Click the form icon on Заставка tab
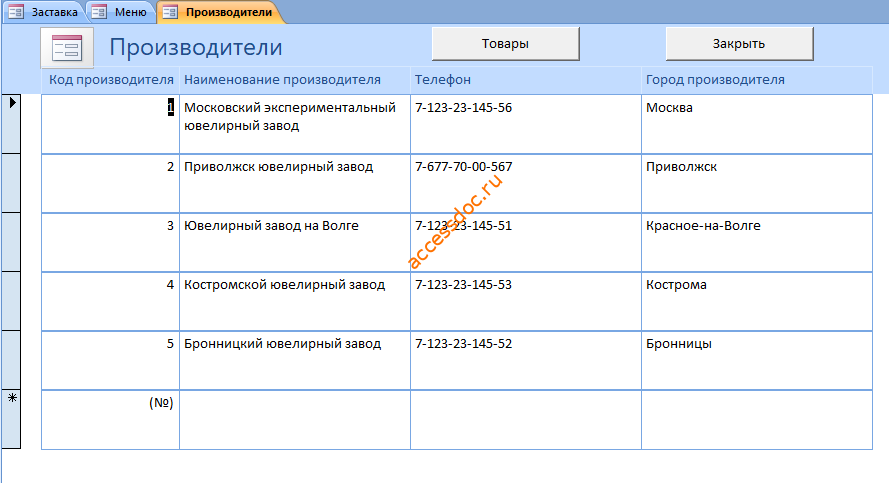The height and width of the screenshot is (483, 889). pyautogui.click(x=16, y=12)
